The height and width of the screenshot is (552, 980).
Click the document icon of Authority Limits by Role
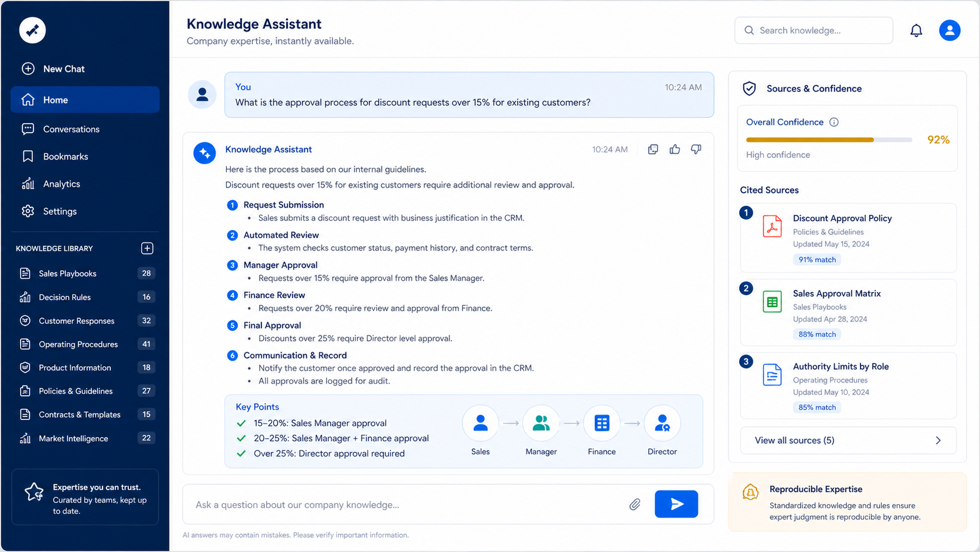tap(772, 375)
